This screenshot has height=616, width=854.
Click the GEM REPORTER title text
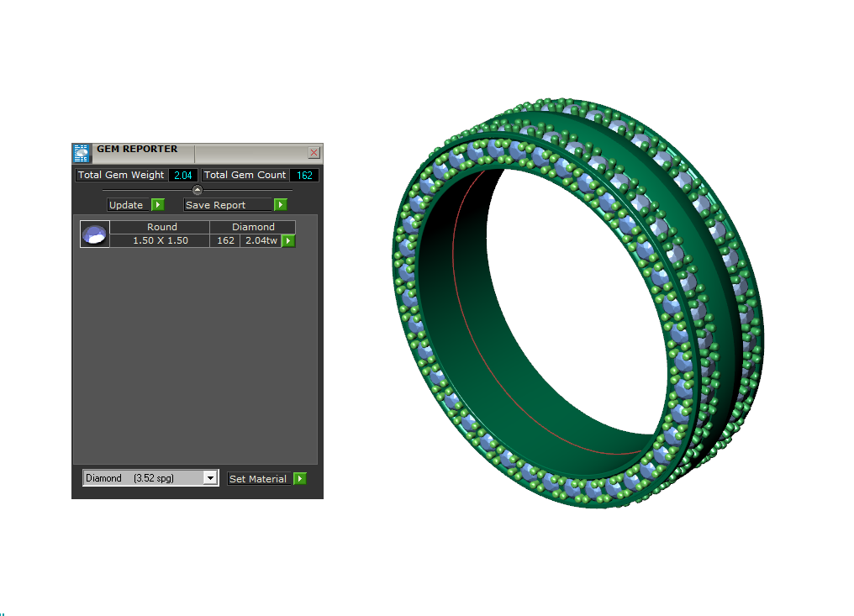(x=137, y=150)
